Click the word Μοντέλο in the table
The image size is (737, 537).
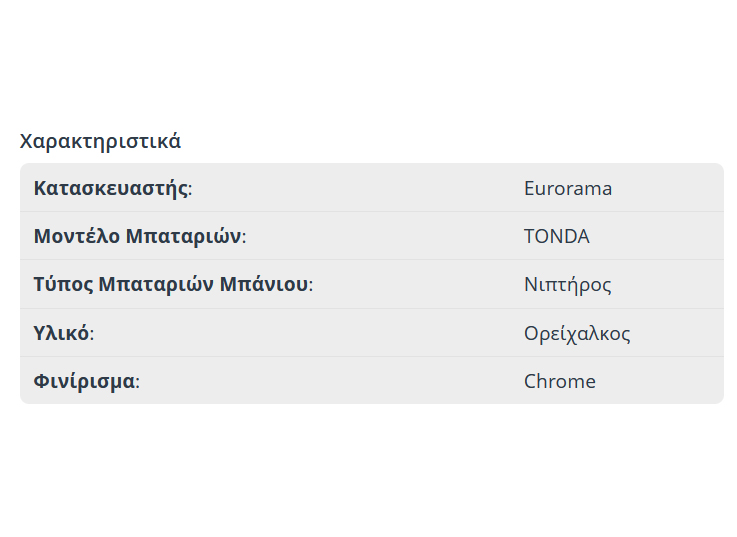pos(77,236)
